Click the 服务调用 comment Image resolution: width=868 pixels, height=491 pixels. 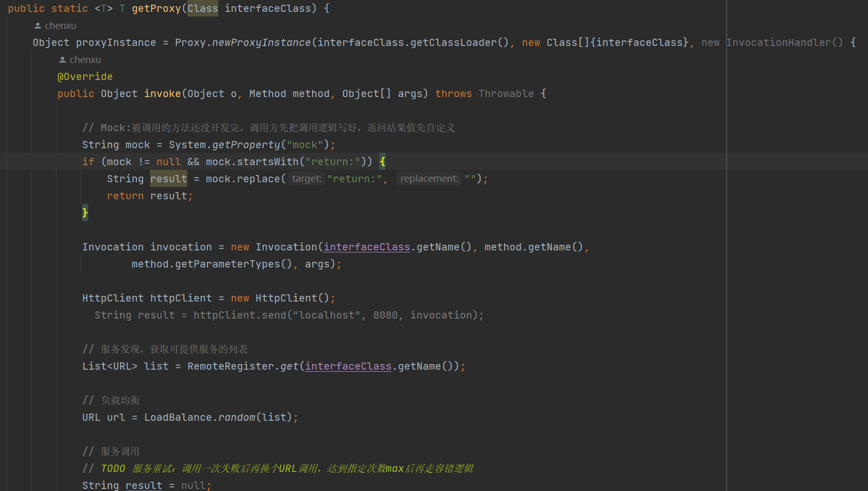click(x=111, y=451)
